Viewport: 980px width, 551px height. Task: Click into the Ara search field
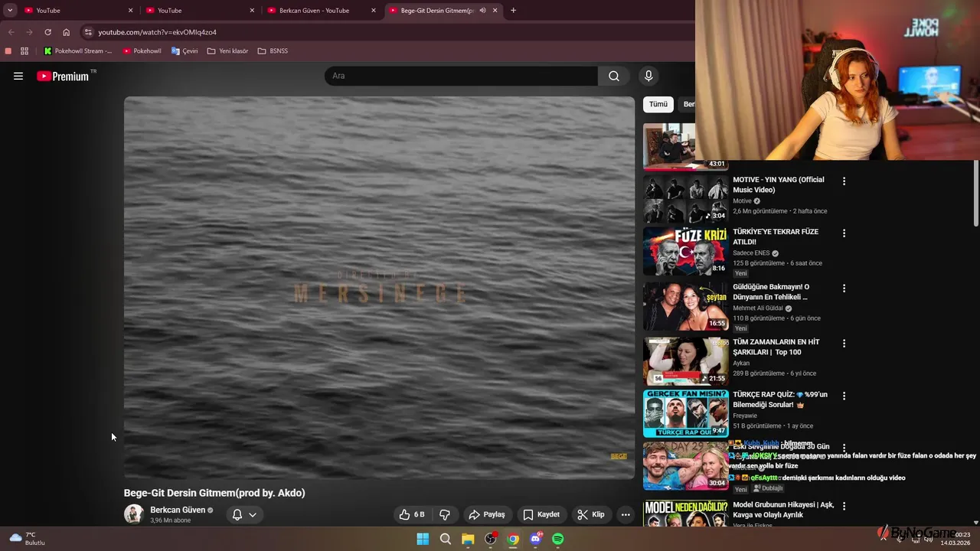pyautogui.click(x=461, y=76)
